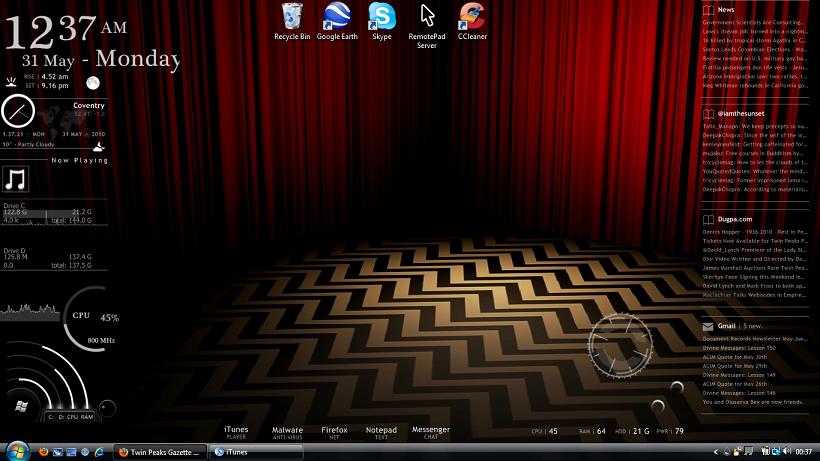Open DeepakChopra 'Since the self' tweet
This screenshot has height=461, width=820.
[x=754, y=135]
